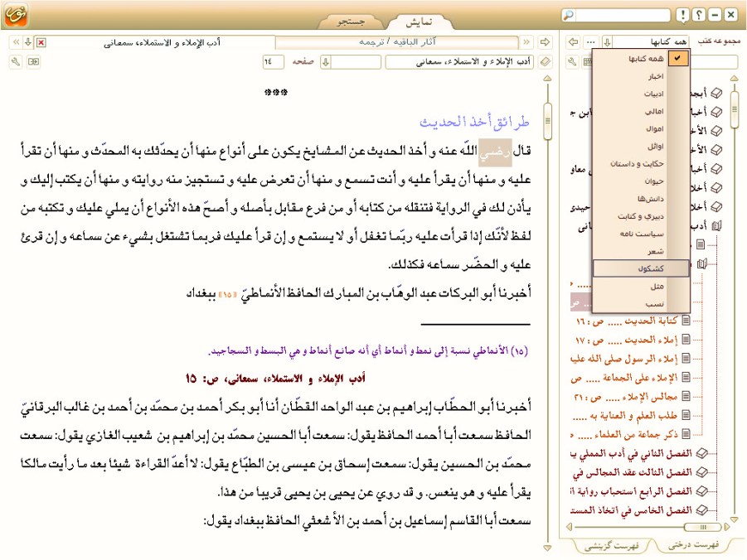Click the book icon next to الفصل الرابع

pyautogui.click(x=701, y=491)
